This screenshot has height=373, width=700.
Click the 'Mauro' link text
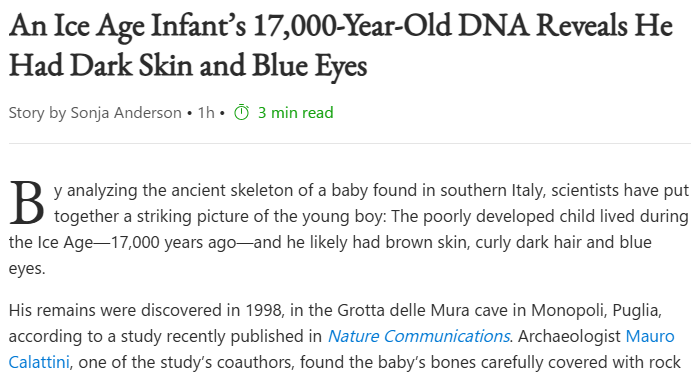pos(650,336)
